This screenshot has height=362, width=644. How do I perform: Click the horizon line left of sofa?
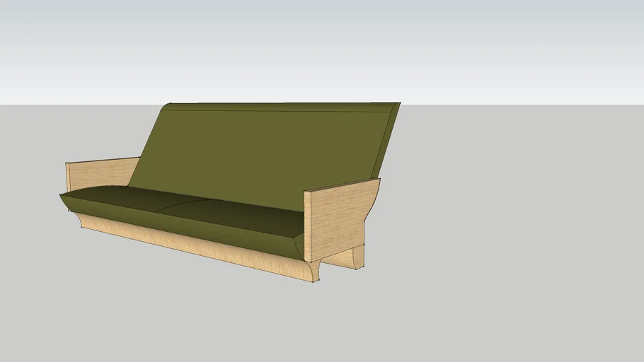71,105
